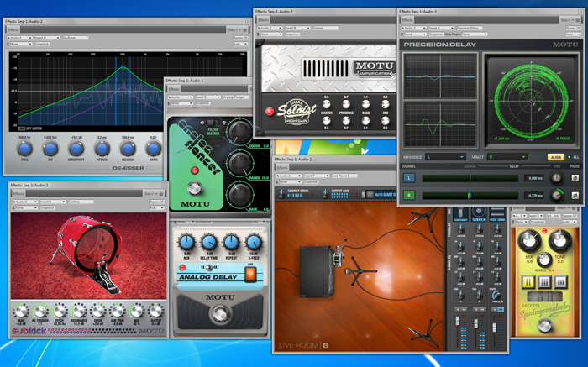Open the Audio-2 track dropdown in De-Esser window

(19, 38)
